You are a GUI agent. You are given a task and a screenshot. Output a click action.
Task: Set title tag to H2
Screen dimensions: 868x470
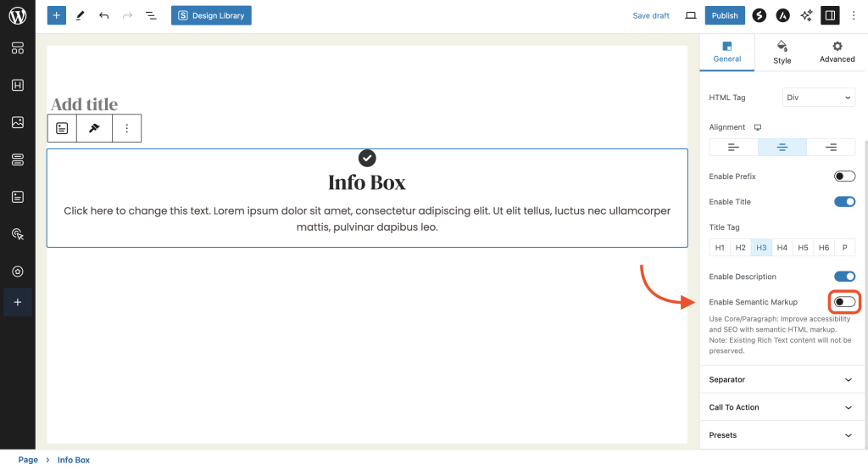pyautogui.click(x=741, y=248)
